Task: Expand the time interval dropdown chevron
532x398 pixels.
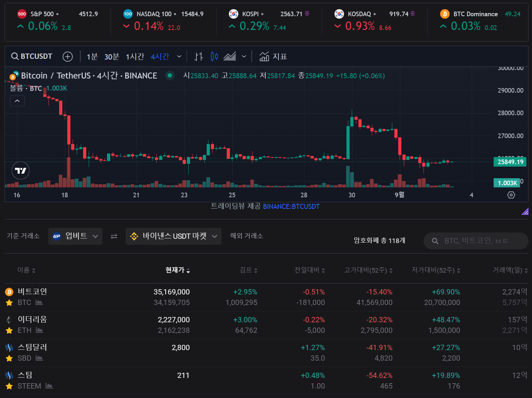Action: pos(179,56)
